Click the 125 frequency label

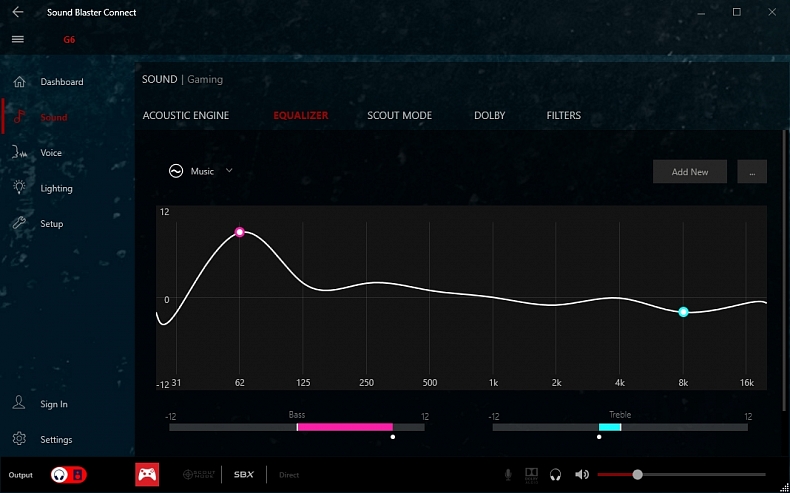point(303,383)
